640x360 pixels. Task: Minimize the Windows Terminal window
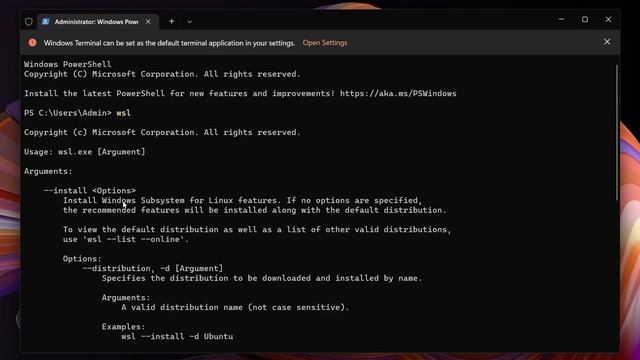pos(561,19)
